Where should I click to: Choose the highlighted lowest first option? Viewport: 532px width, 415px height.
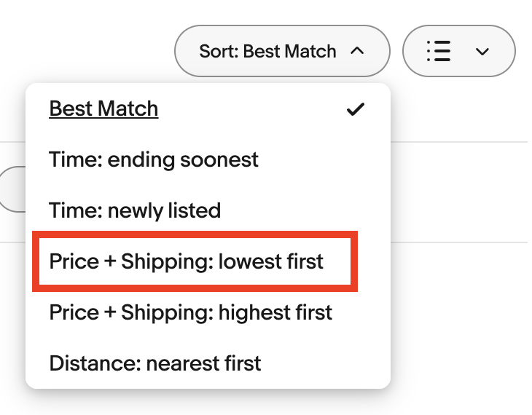tap(195, 261)
